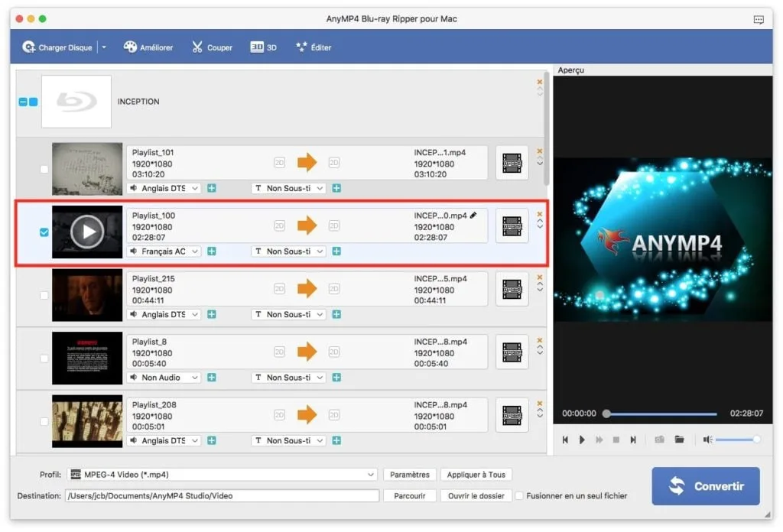Remove Playlist_101 with the orange X

540,151
